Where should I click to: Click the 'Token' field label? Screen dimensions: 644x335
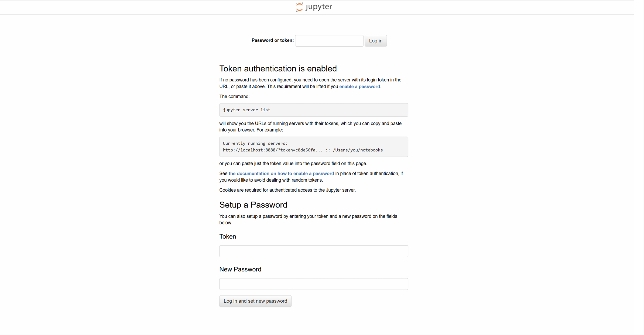228,237
